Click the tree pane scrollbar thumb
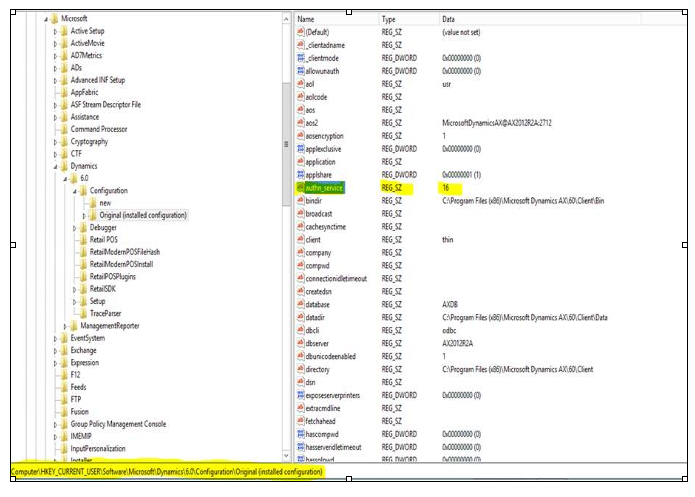This screenshot has width=695, height=497. point(286,144)
